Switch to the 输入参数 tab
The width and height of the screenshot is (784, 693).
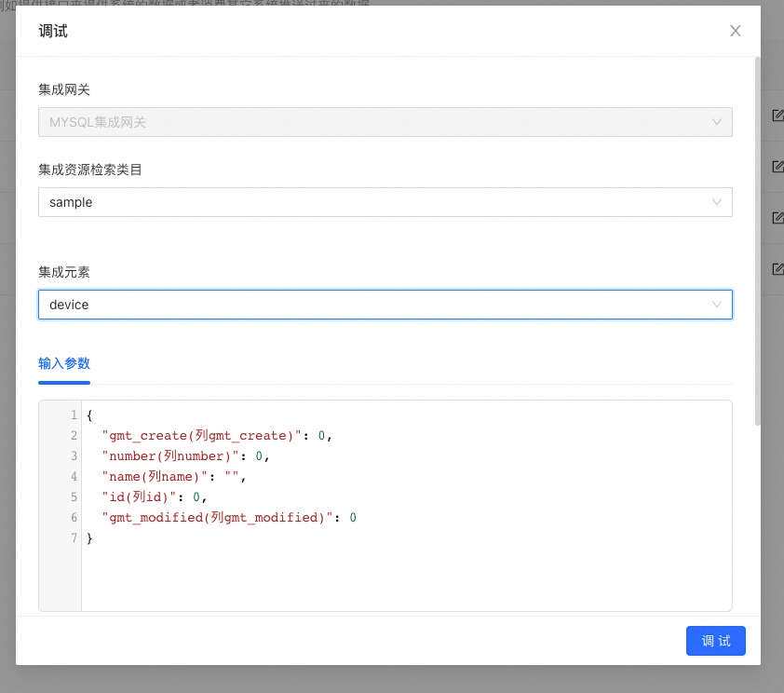point(64,363)
